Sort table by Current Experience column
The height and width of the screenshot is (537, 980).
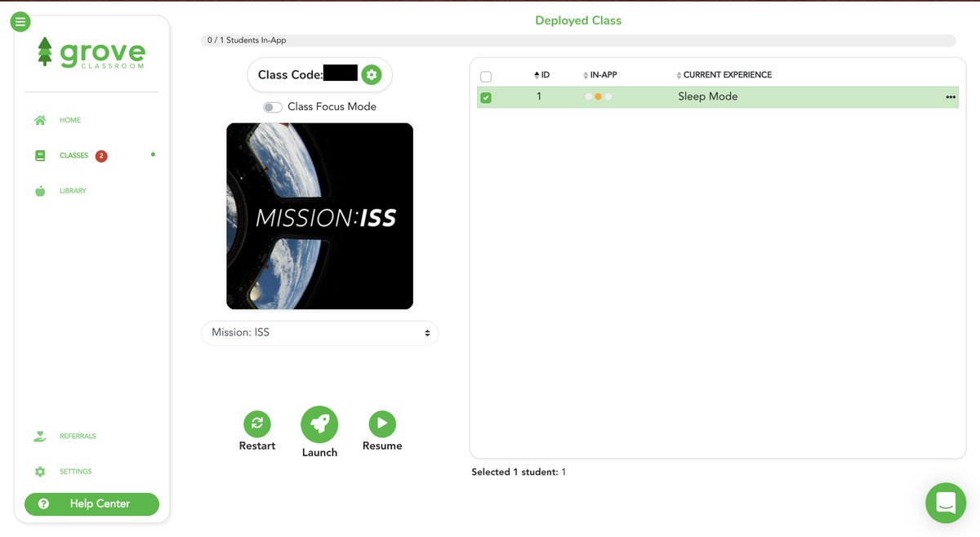(x=724, y=75)
